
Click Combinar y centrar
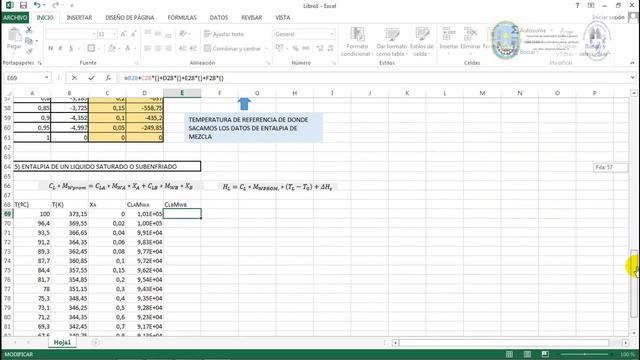pos(232,48)
